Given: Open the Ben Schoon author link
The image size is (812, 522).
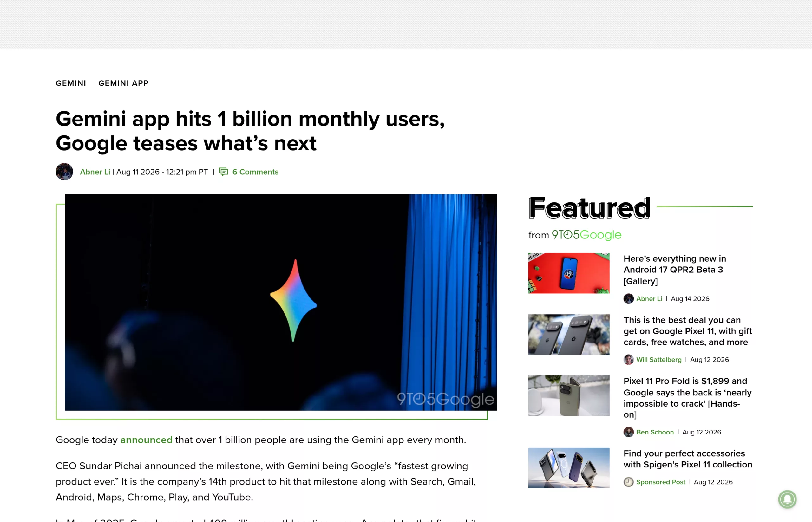Looking at the screenshot, I should click(655, 432).
